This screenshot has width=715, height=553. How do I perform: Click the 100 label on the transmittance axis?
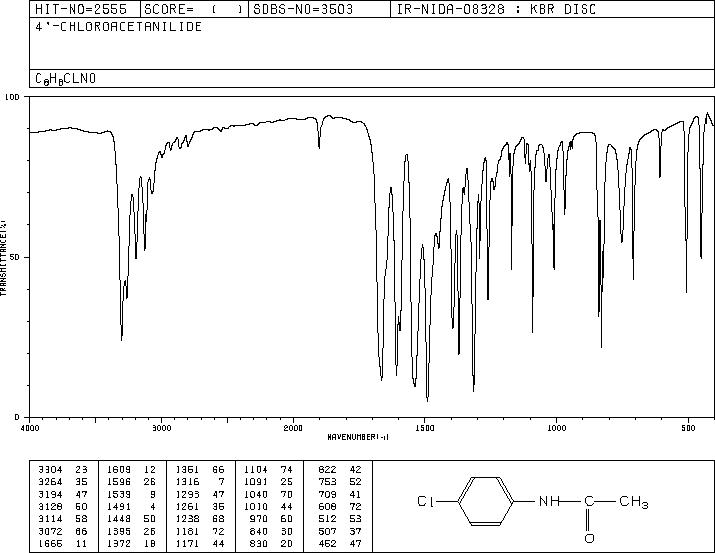point(12,97)
